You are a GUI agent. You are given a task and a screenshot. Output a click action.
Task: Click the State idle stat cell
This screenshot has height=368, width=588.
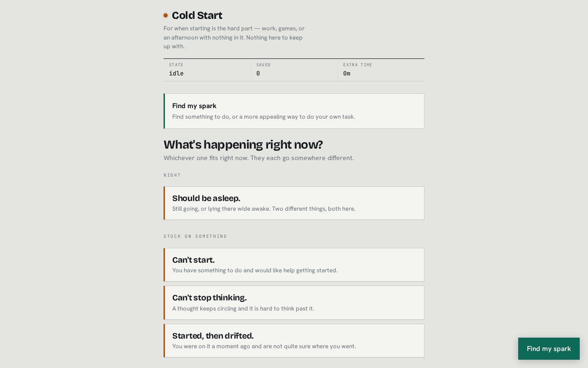click(x=207, y=70)
